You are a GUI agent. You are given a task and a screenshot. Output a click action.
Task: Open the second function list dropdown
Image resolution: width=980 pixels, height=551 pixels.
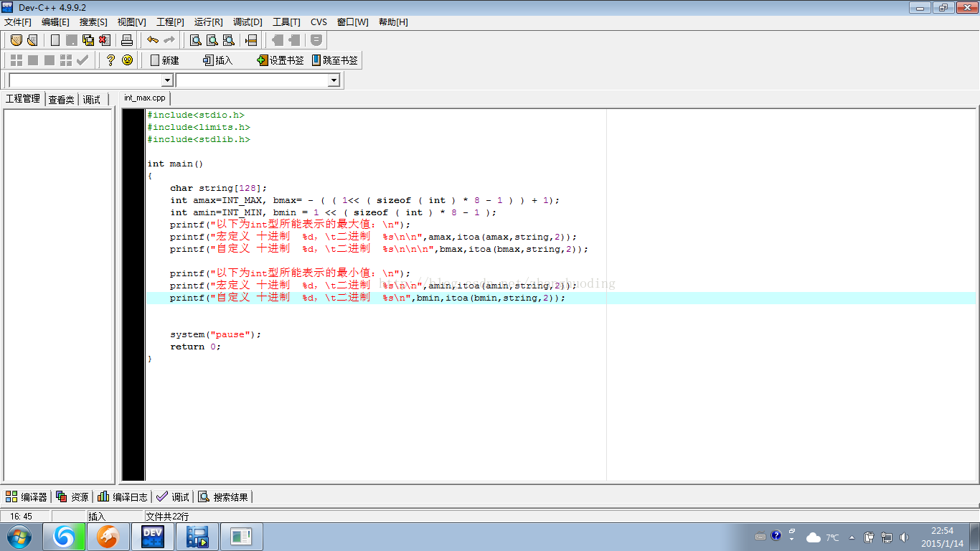click(x=334, y=80)
